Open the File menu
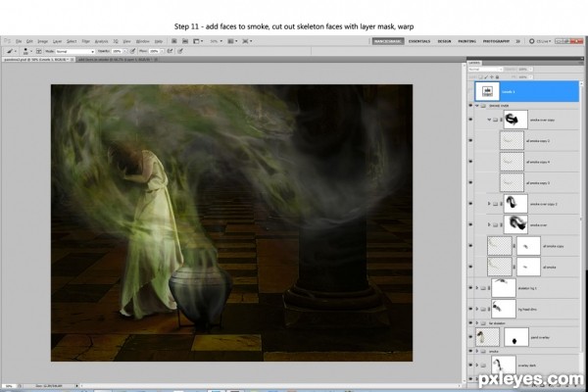 (19, 41)
